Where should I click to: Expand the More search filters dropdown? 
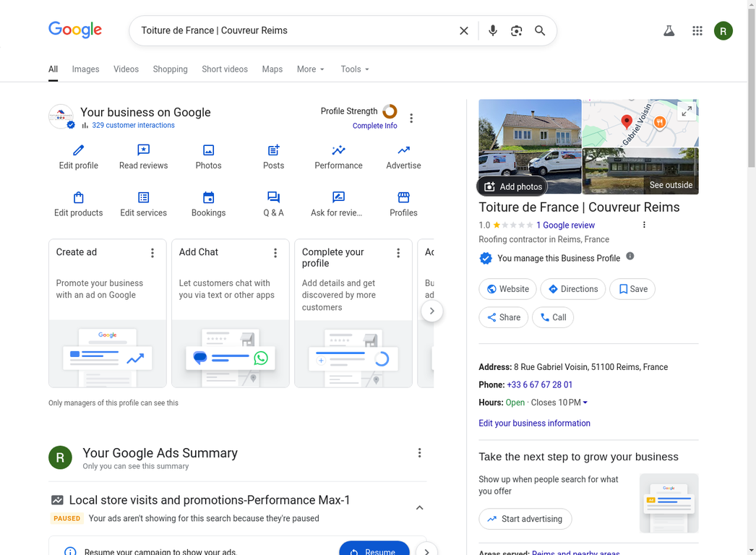(311, 69)
